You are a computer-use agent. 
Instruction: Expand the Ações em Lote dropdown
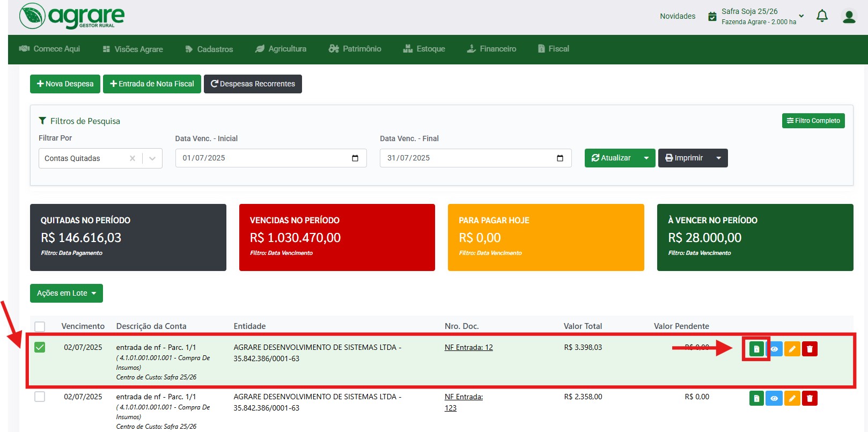(x=67, y=293)
